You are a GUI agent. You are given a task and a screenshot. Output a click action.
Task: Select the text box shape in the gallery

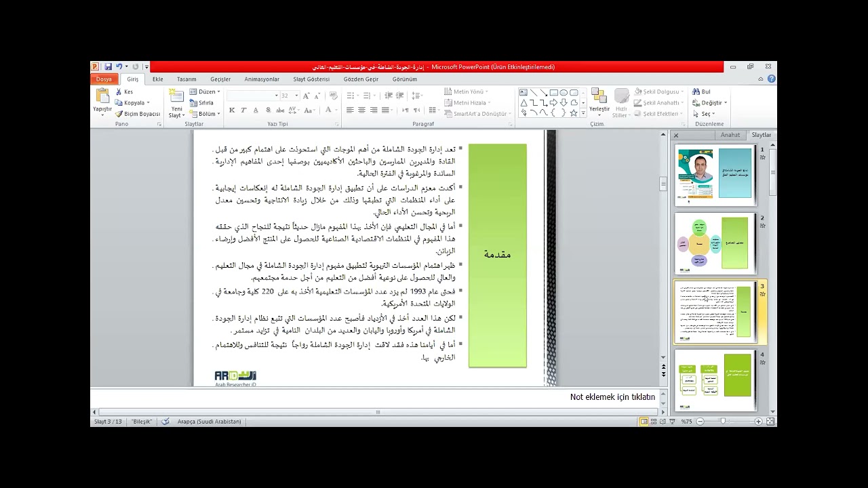pyautogui.click(x=524, y=92)
